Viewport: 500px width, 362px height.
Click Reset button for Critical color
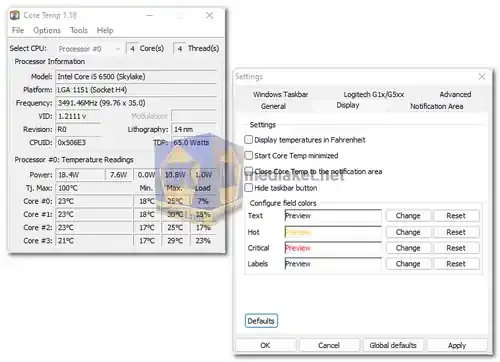[456, 248]
